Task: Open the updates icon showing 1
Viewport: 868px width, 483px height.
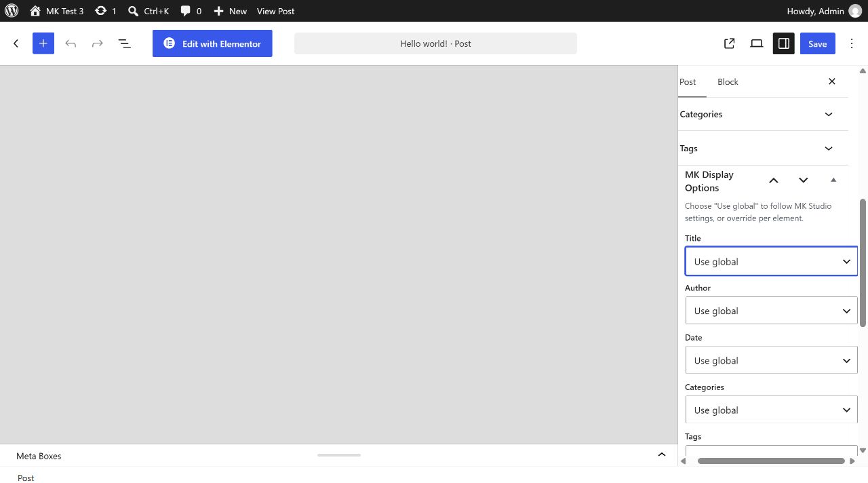Action: 105,11
